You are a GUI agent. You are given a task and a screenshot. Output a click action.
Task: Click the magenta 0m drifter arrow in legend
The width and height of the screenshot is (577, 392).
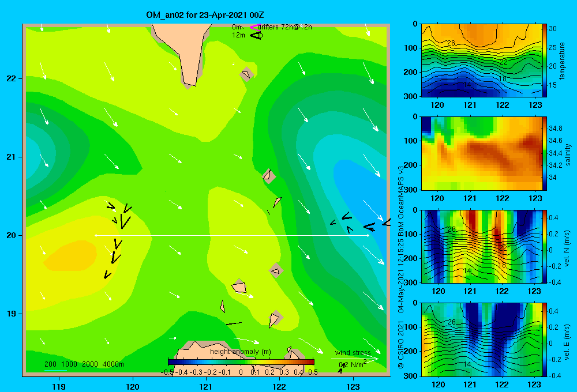point(254,27)
